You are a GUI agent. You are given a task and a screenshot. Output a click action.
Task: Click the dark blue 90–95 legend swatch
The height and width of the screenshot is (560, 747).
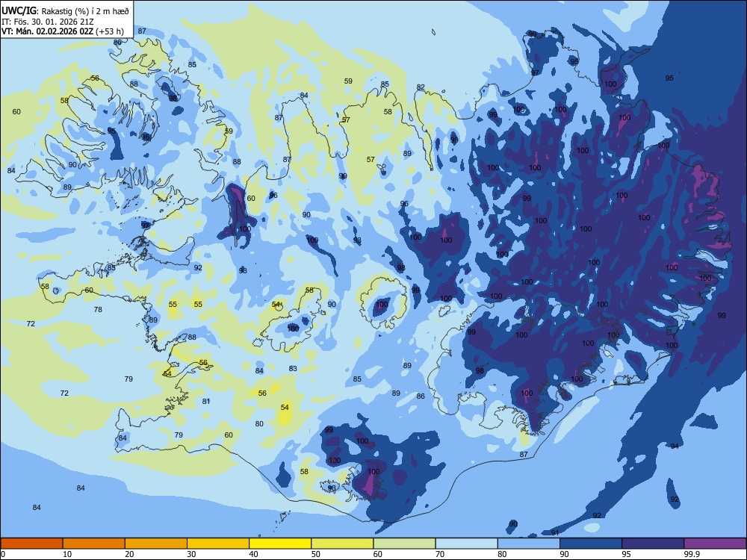point(591,544)
